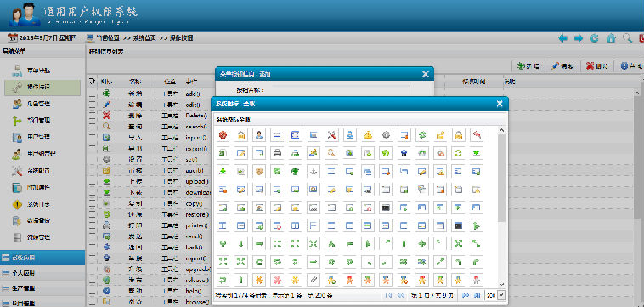Pick the first red round icon in icon dialog
Screen dimensions: 644x307
click(223, 134)
